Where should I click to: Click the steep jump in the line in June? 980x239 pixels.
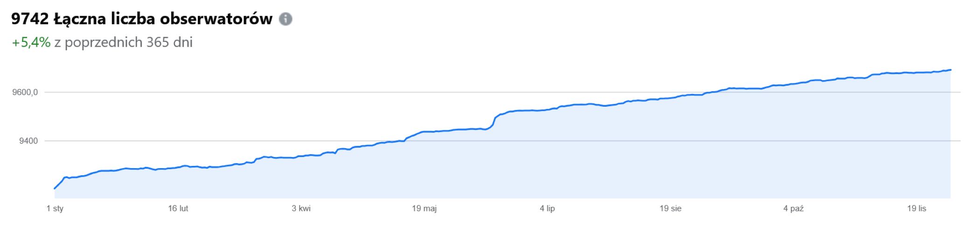click(x=494, y=121)
